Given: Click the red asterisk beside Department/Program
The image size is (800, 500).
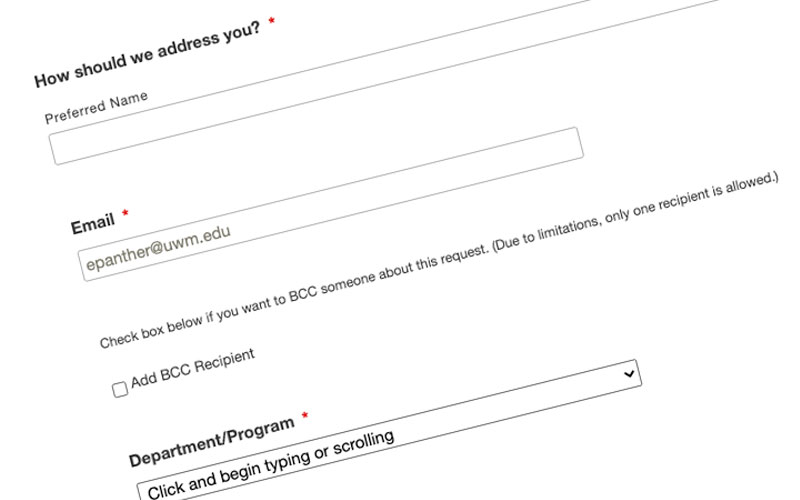Looking at the screenshot, I should tap(305, 415).
